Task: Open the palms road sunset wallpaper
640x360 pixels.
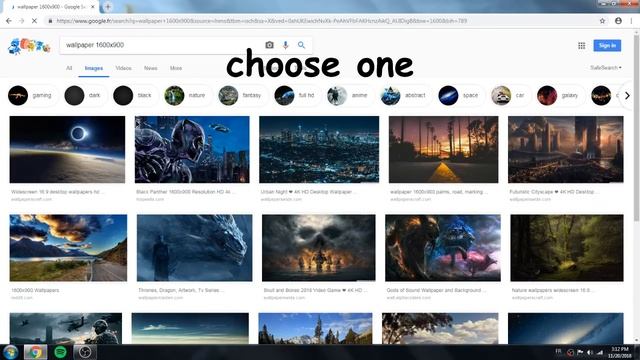Action: point(443,149)
